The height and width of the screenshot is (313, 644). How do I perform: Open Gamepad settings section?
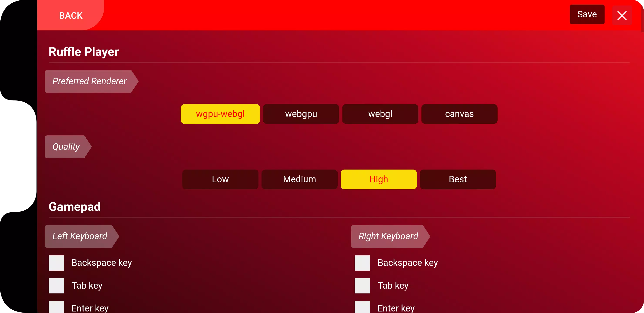point(75,207)
